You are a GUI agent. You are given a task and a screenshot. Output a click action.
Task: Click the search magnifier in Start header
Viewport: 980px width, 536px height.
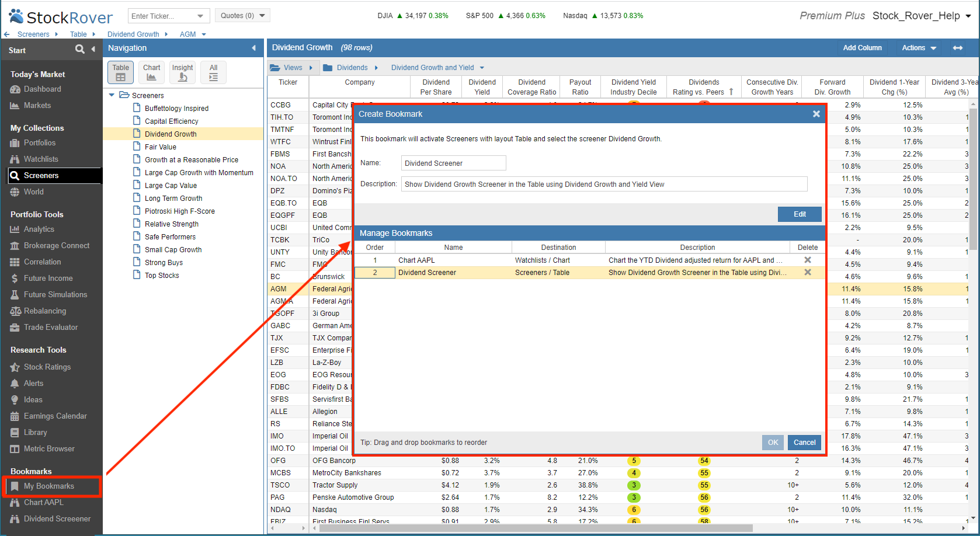[80, 50]
